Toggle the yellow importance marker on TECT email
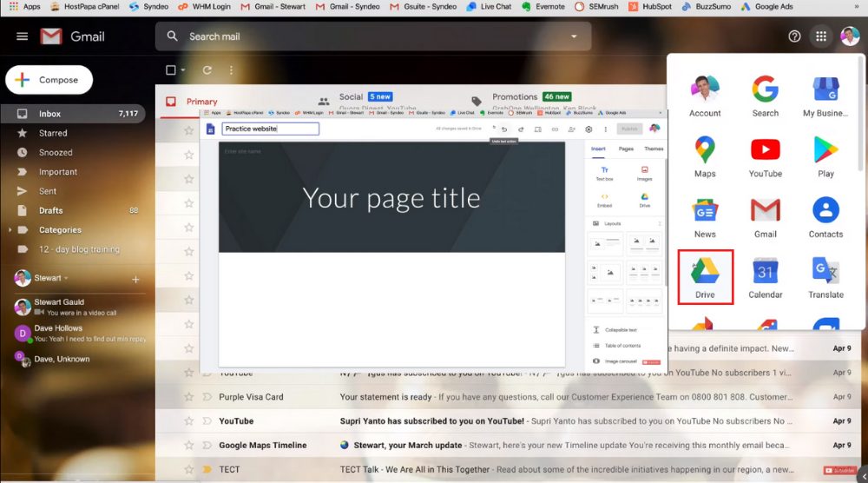Viewport: 868px width, 483px height. coord(207,470)
